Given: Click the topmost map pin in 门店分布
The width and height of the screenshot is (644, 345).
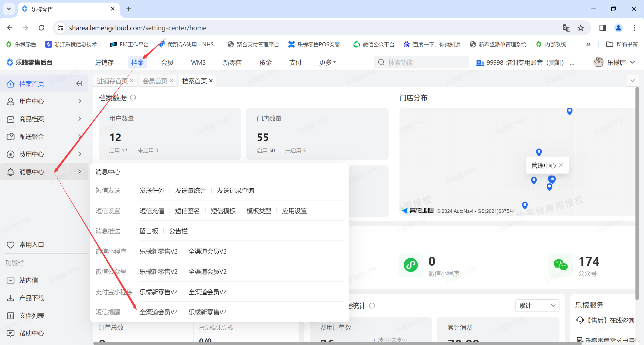Looking at the screenshot, I should coord(570,111).
